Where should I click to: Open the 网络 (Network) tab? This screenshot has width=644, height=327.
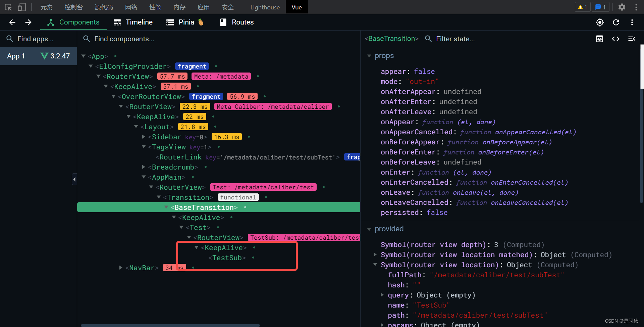tap(131, 7)
